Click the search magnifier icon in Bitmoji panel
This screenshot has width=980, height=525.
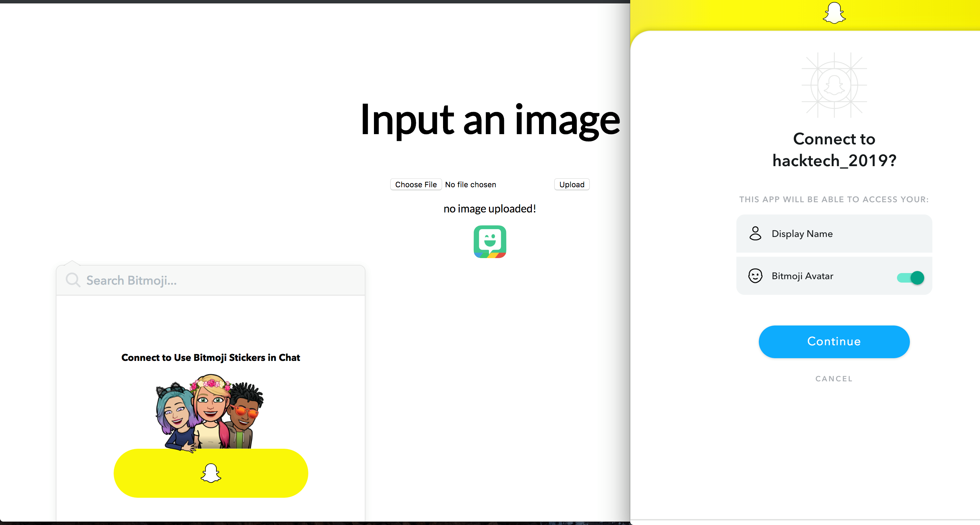pyautogui.click(x=73, y=280)
